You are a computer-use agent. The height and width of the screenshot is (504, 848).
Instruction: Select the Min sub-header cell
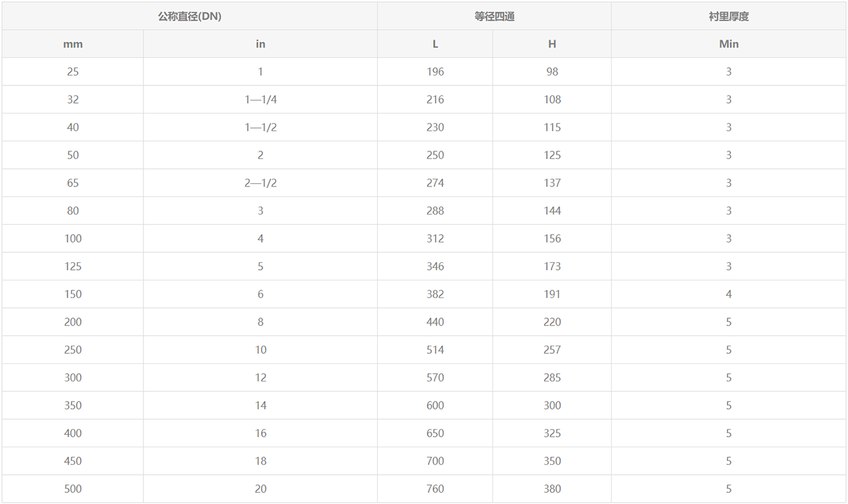click(x=729, y=44)
